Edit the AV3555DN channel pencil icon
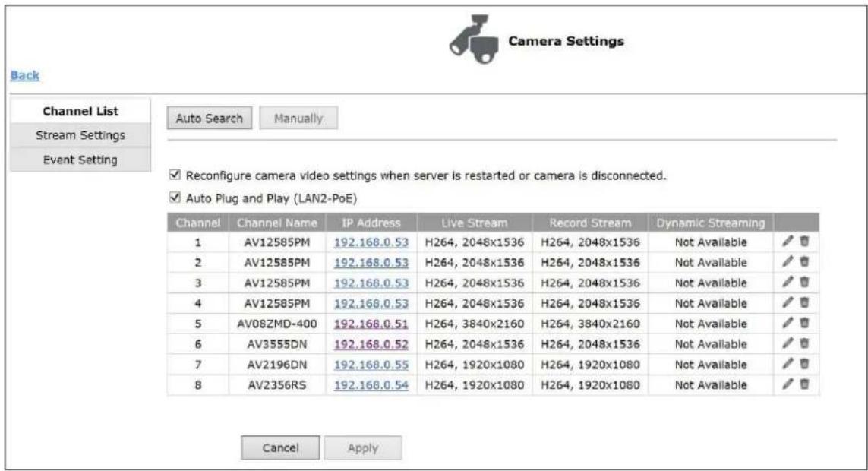868x471 pixels. [x=788, y=343]
